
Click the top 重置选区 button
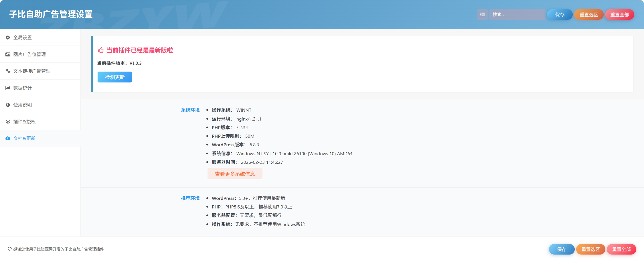589,15
